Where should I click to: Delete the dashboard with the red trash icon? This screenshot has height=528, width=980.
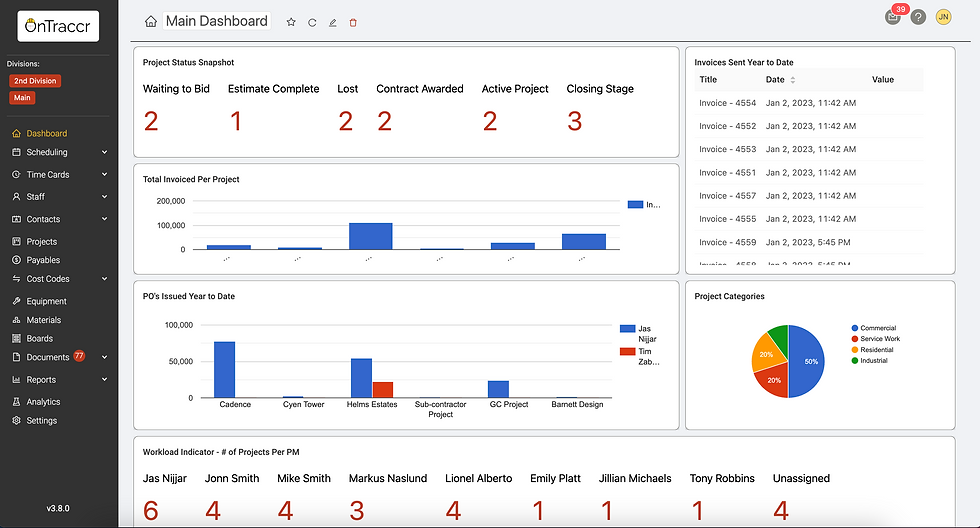pyautogui.click(x=353, y=22)
